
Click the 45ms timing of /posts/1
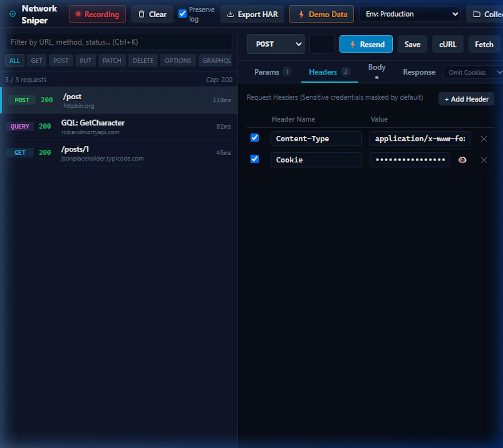click(224, 153)
